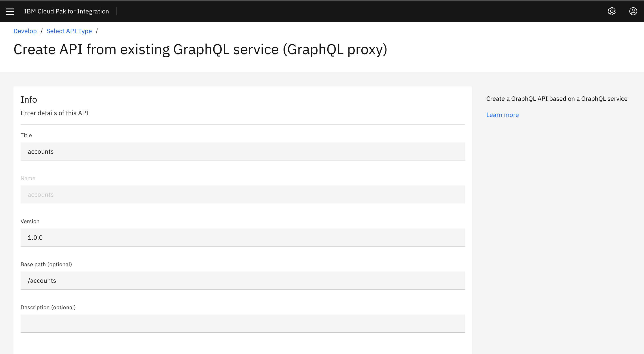Open the side navigation hamburger menu

[x=10, y=11]
